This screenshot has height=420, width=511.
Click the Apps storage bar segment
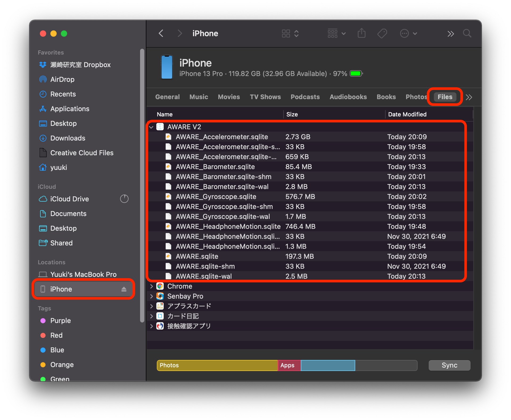289,365
